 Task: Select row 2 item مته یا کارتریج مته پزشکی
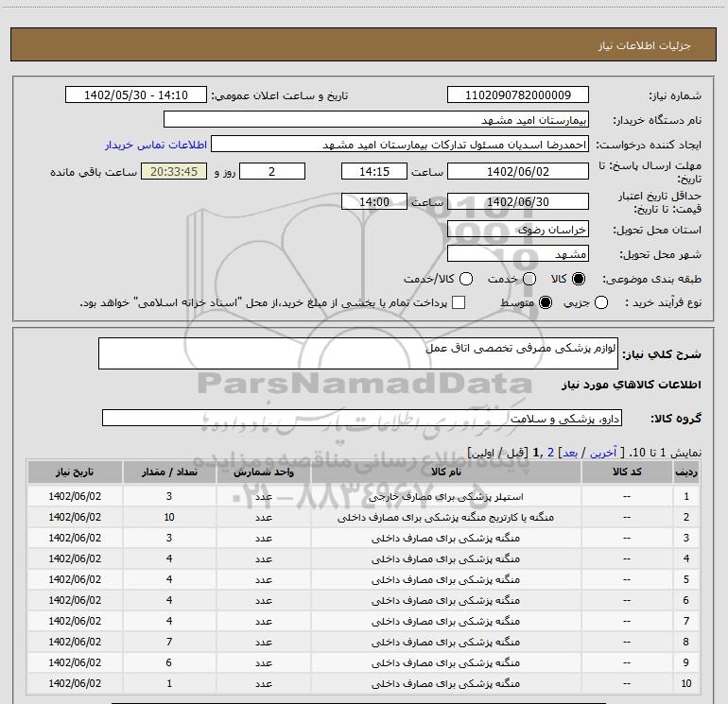[x=445, y=517]
